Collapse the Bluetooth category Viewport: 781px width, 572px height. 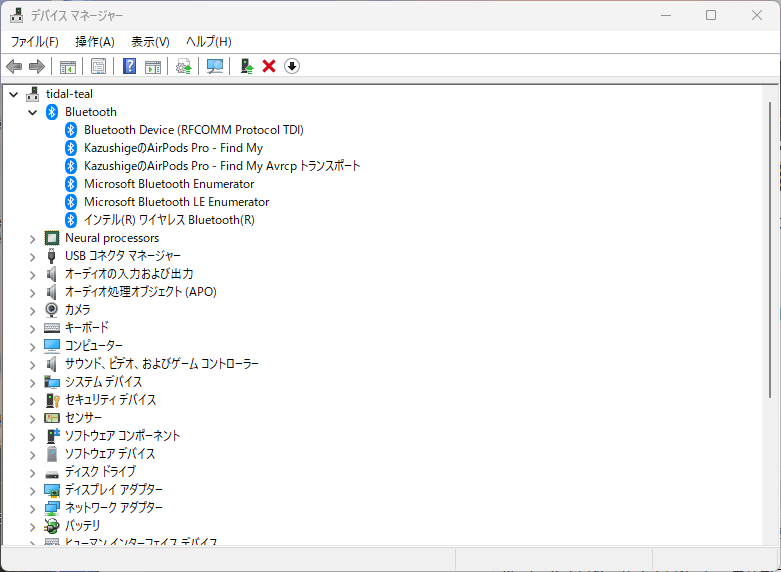tap(33, 112)
